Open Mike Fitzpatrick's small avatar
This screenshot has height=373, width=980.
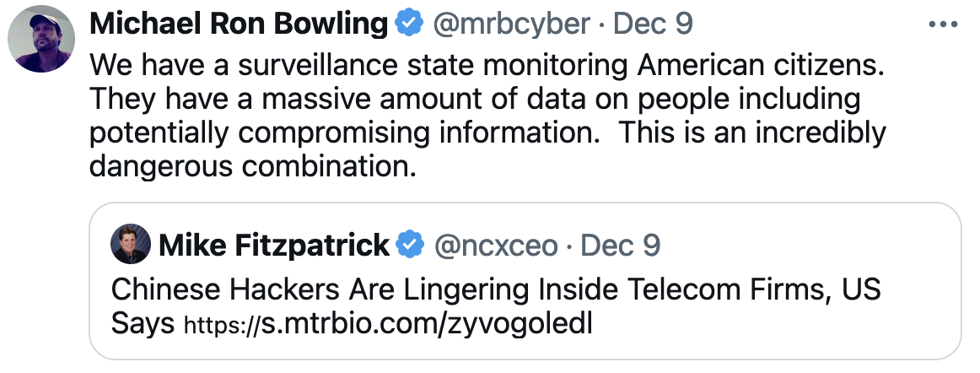131,246
